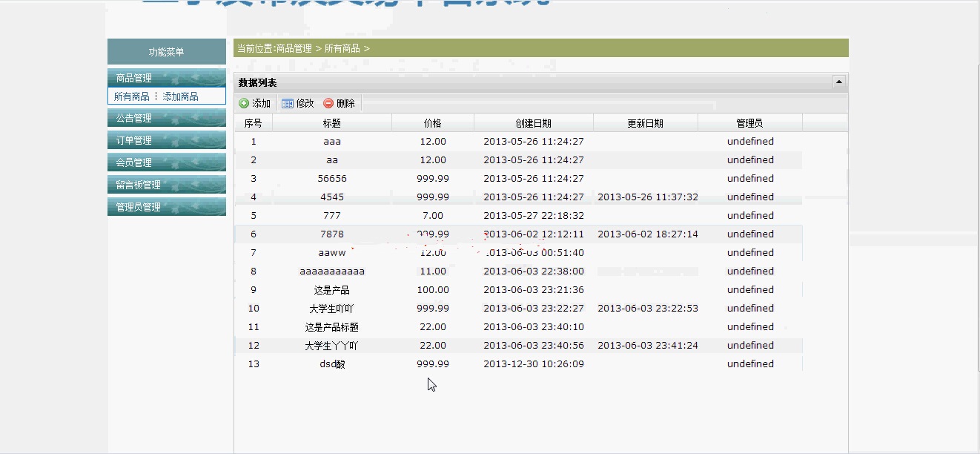980x454 pixels.
Task: Select the row titled aaaaaaaaaaa
Action: point(518,271)
